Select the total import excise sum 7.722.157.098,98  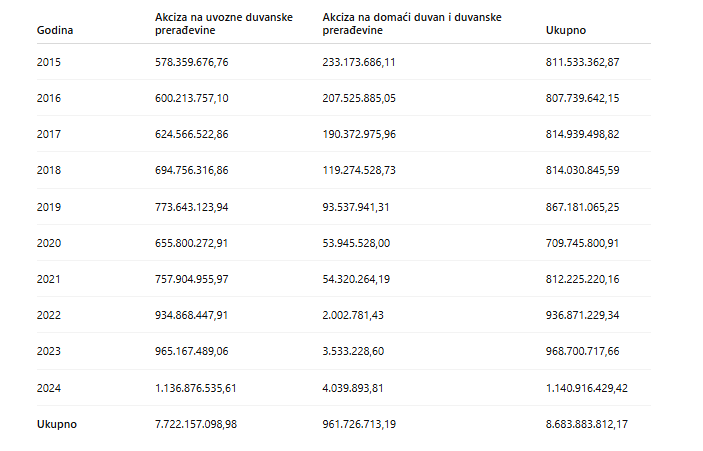pyautogui.click(x=196, y=424)
